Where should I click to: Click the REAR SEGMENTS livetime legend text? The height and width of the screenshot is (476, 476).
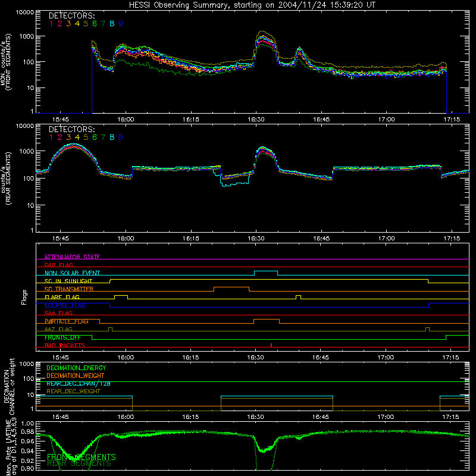79,464
